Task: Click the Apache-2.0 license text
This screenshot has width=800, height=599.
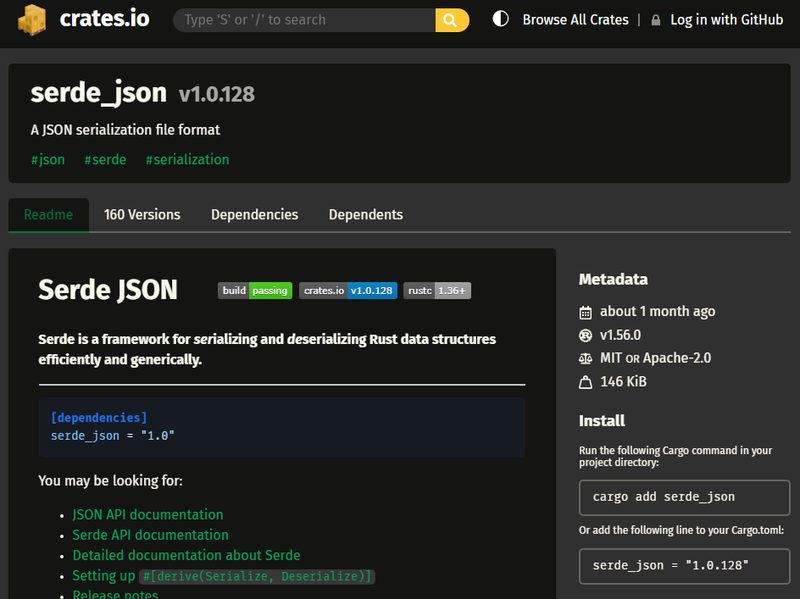Action: pos(677,358)
